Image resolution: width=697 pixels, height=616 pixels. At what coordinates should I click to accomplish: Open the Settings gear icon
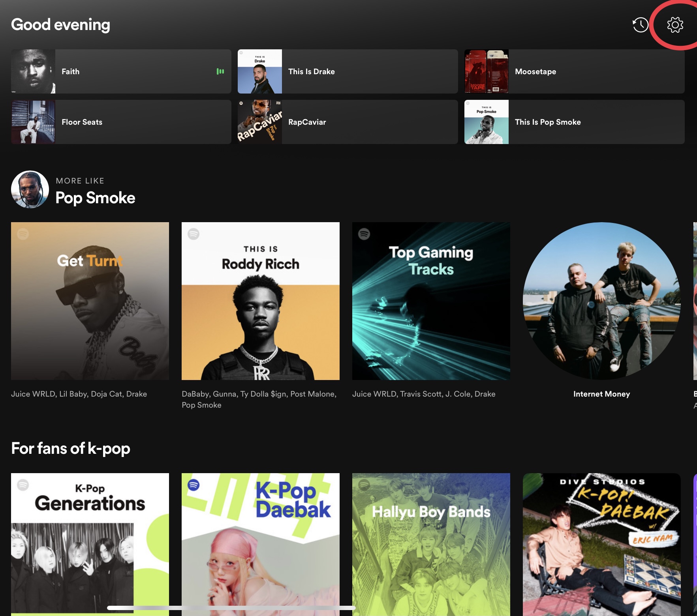coord(675,25)
